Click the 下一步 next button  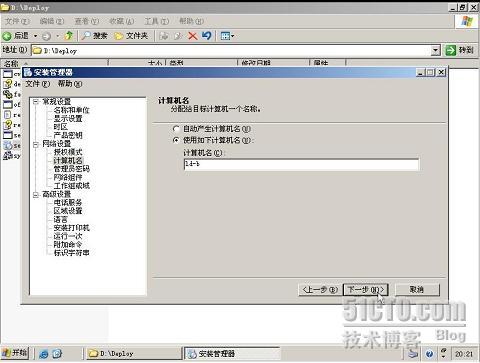point(366,290)
